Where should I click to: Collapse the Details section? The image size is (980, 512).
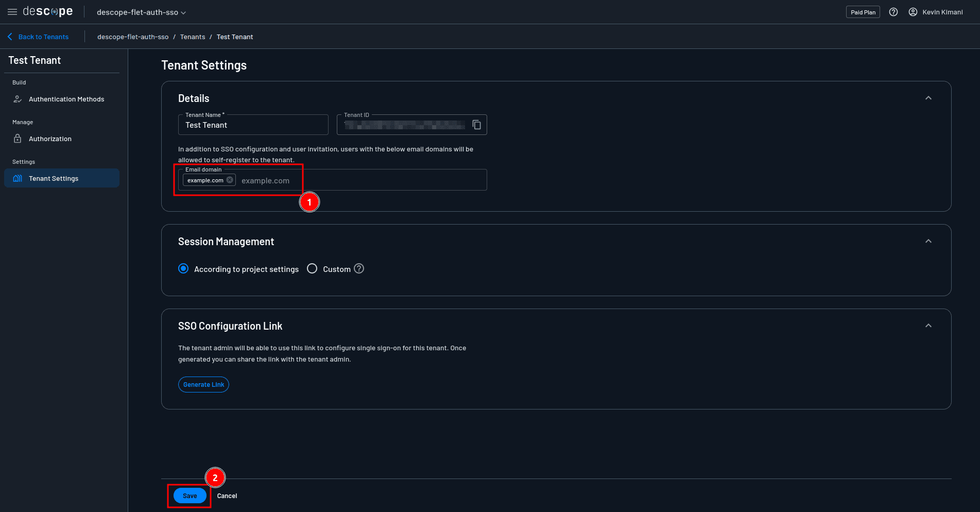coord(928,98)
